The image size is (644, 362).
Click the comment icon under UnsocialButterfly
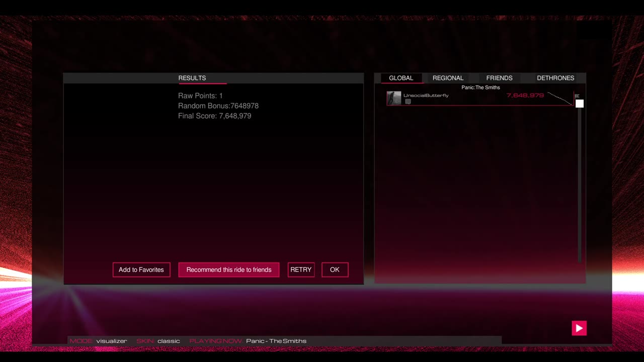pyautogui.click(x=408, y=102)
